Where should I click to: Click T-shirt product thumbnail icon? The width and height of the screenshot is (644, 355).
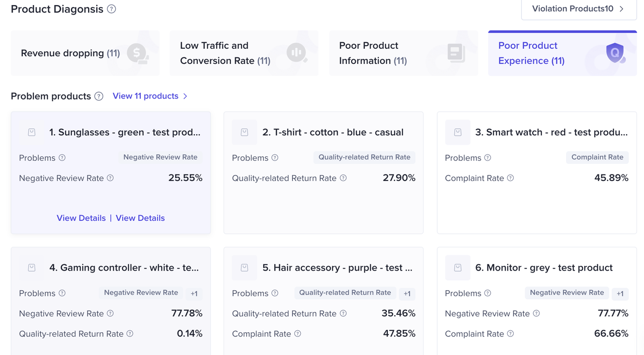pos(245,132)
